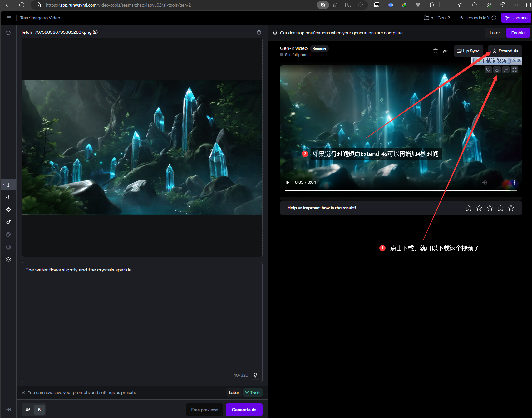Viewport: 532px width, 418px height.
Task: Click the uploaded crystal cave image
Action: point(142,147)
